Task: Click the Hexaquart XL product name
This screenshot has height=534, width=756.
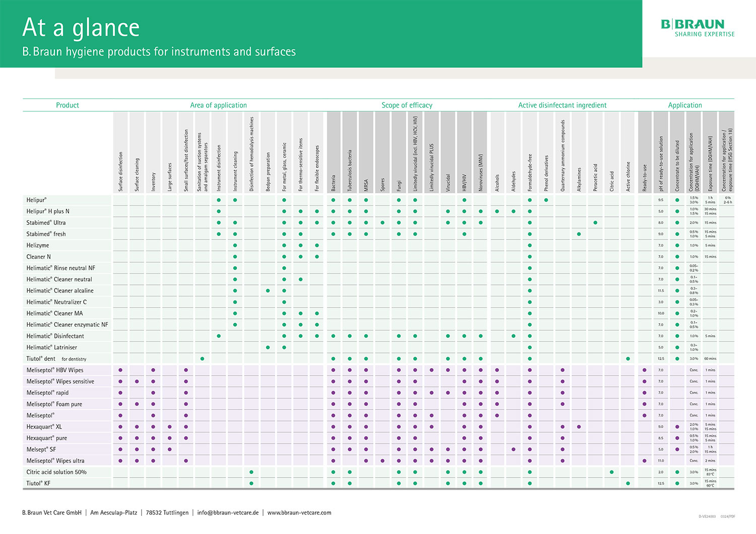Action: pyautogui.click(x=44, y=427)
